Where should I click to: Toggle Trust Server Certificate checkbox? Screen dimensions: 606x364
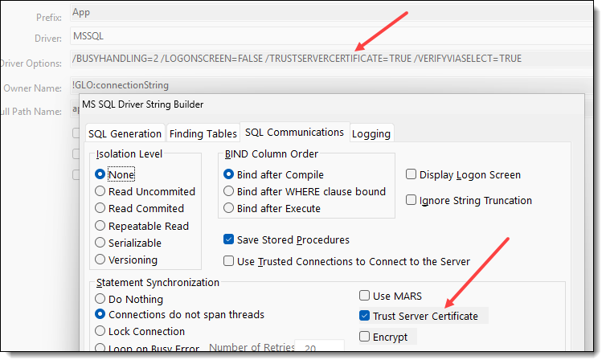(365, 316)
